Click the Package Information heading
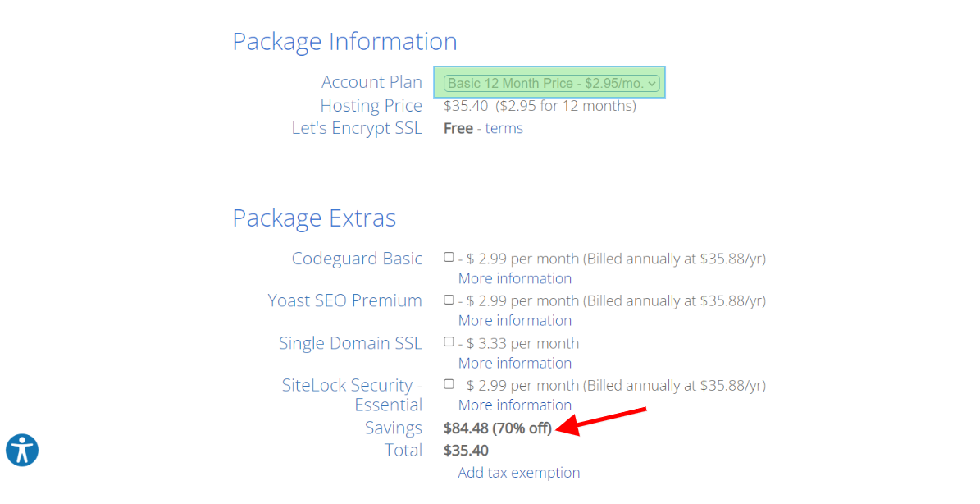The image size is (980, 504). coord(345,42)
